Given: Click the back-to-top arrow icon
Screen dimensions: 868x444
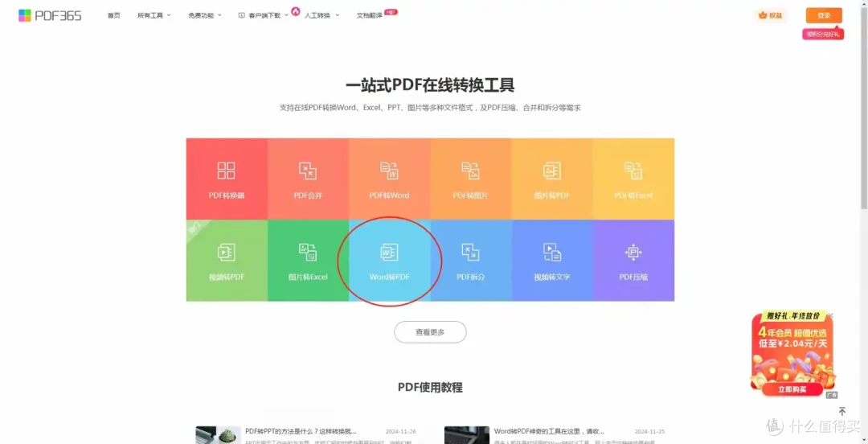Looking at the screenshot, I should point(842,411).
